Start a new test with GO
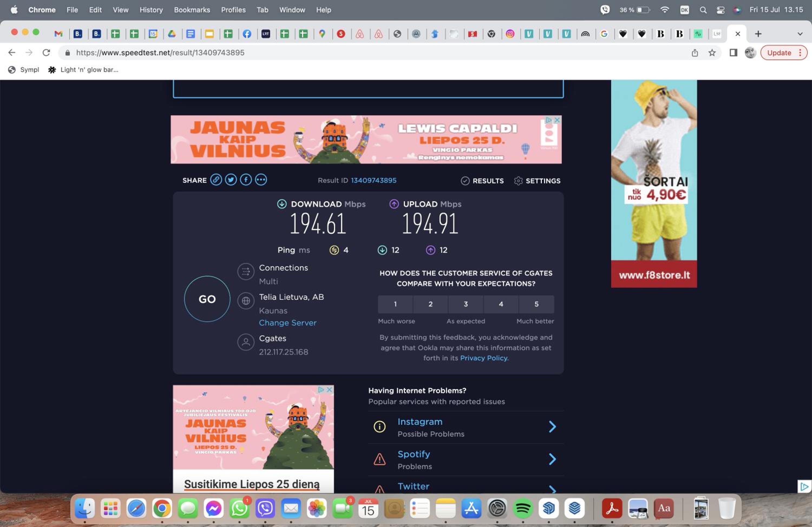Image resolution: width=812 pixels, height=527 pixels. [x=207, y=299]
